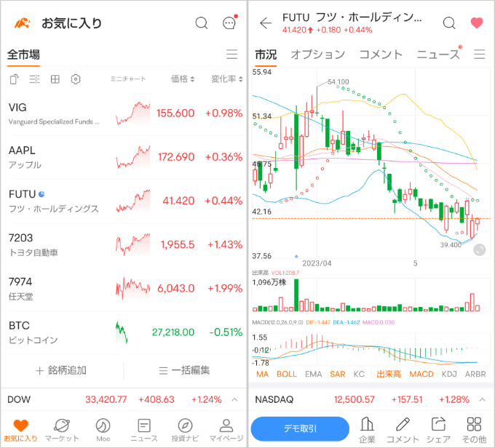
Task: Tap the DOW index value 33,420.77
Action: click(106, 399)
